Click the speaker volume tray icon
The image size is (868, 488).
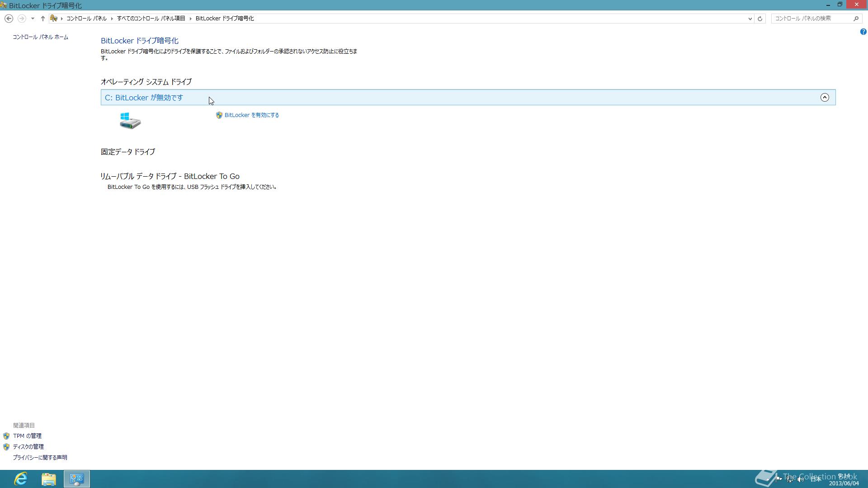point(801,479)
